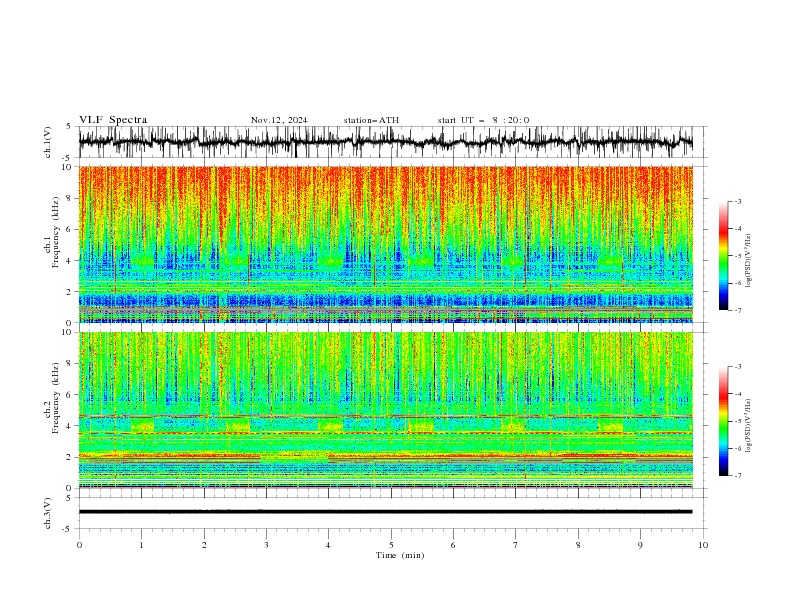Click the "2" kHz tick of ch.2 frequency axis
Image resolution: width=792 pixels, height=612 pixels.
[x=71, y=457]
